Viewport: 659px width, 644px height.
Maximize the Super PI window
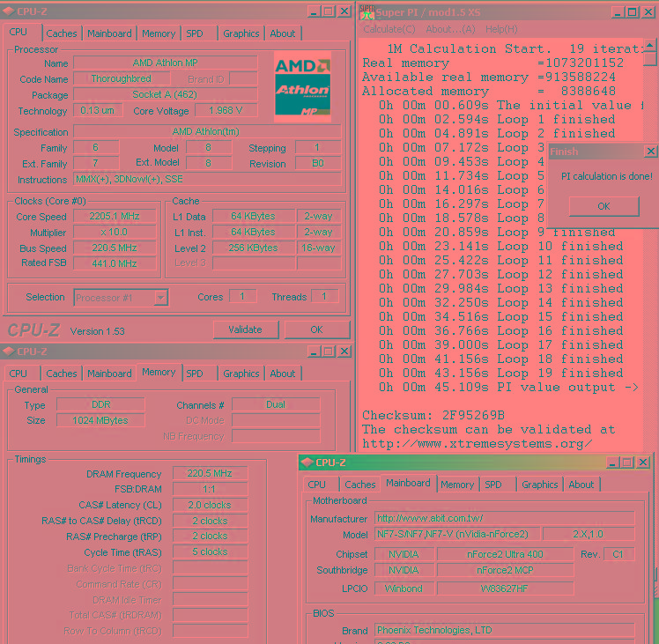point(632,12)
